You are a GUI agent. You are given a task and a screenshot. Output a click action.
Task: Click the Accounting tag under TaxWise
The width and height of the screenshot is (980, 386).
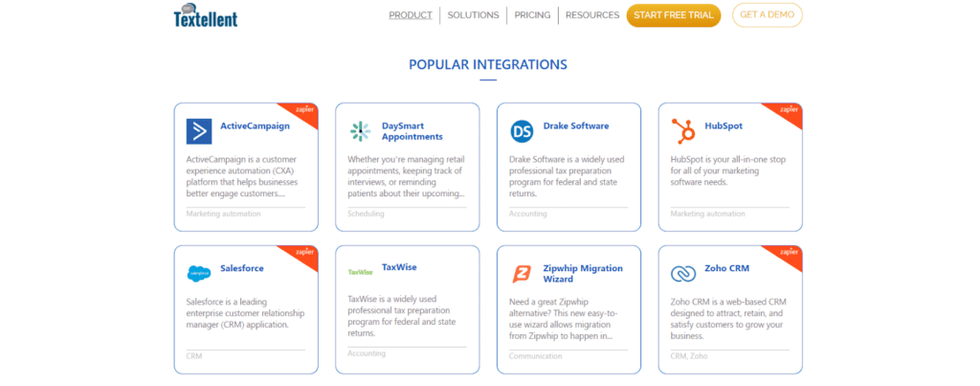[367, 353]
